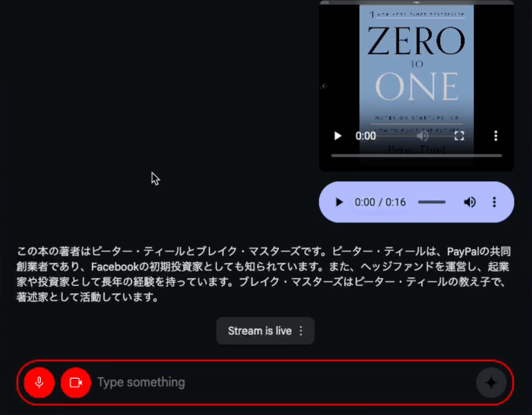Click the 0:00 / 0:16 audio time display
Image resolution: width=532 pixels, height=415 pixels.
click(380, 202)
